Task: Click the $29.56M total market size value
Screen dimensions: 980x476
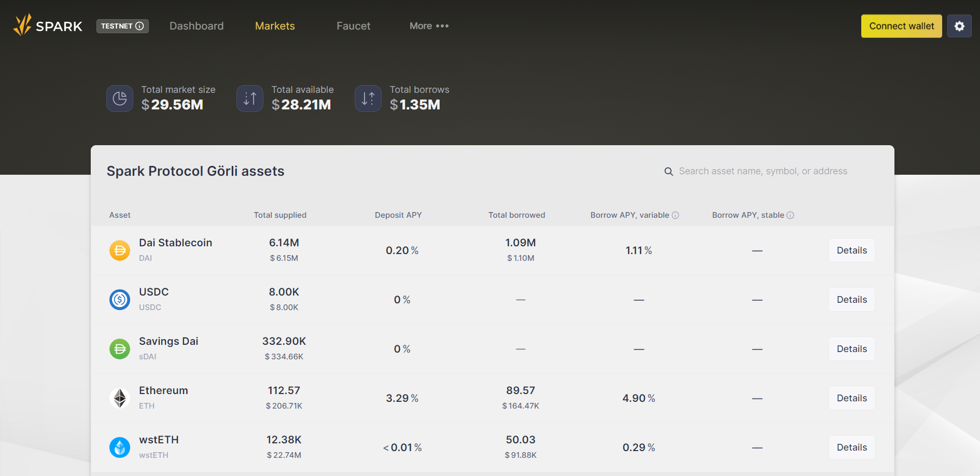Action: point(172,105)
